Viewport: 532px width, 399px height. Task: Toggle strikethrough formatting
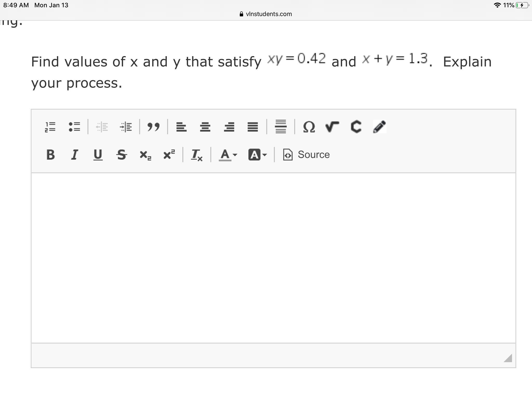coord(122,155)
